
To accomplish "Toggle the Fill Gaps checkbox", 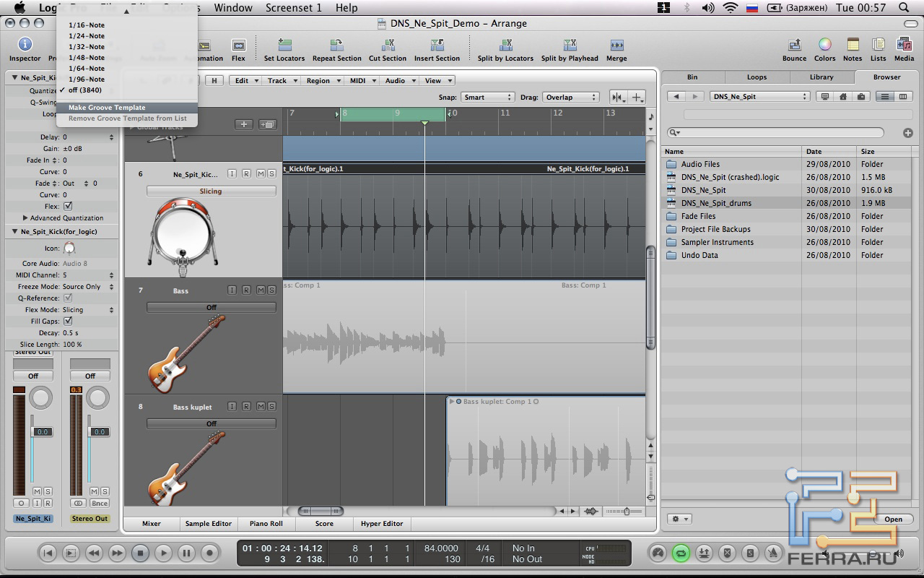I will [69, 321].
